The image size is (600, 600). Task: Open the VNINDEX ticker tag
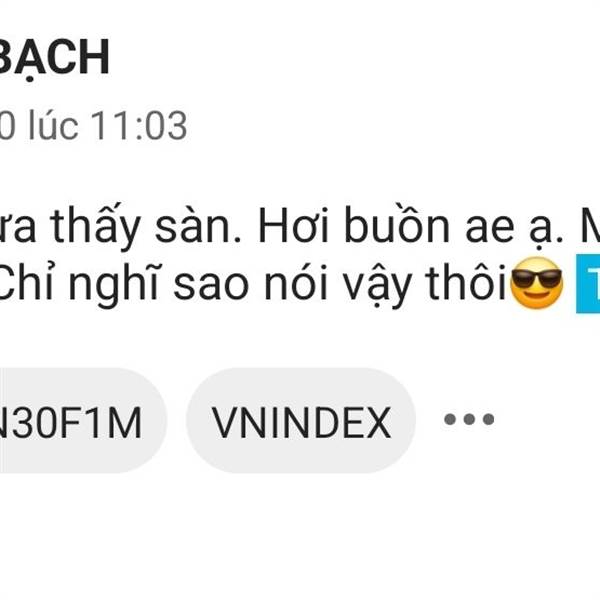301,421
